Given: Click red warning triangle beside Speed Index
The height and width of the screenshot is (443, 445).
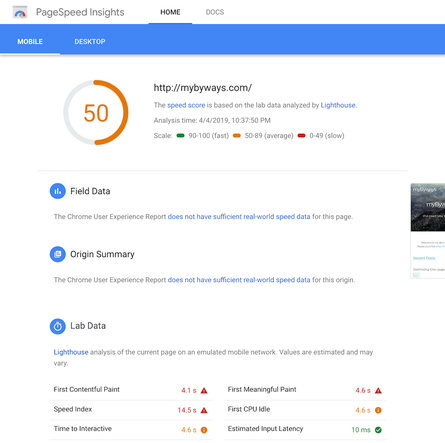Looking at the screenshot, I should [x=204, y=410].
